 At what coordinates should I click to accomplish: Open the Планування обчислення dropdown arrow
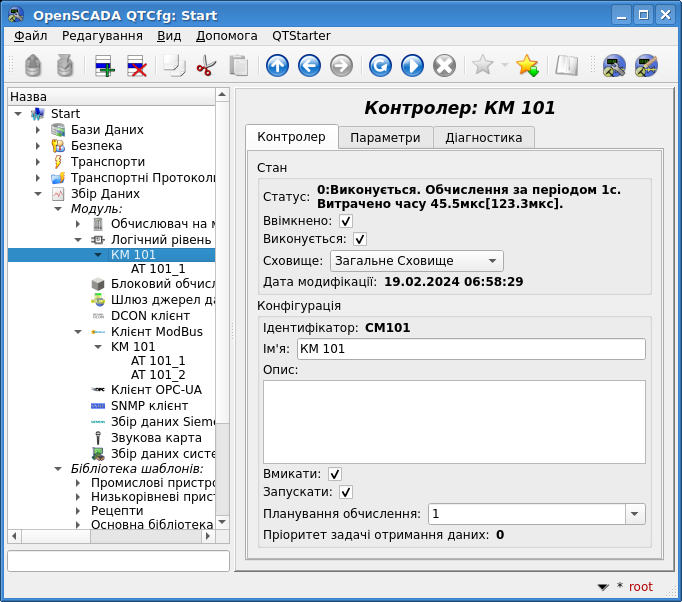[635, 514]
